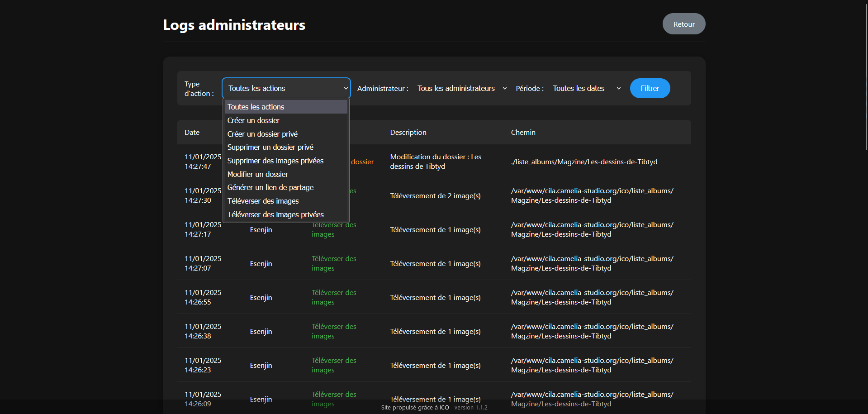Click the blue Filtrer button
Screen dimensions: 868x414
click(650, 88)
